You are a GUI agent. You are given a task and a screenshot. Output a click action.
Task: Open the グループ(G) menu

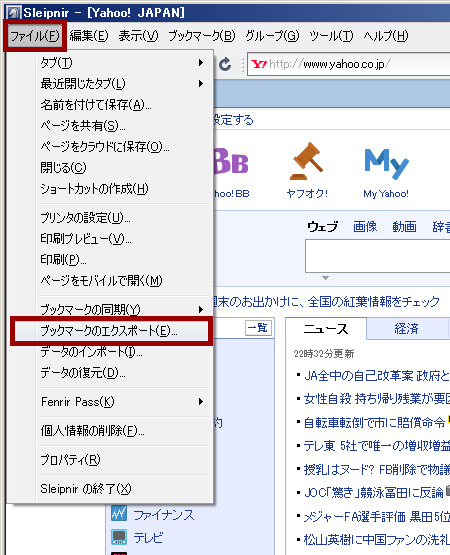[272, 36]
